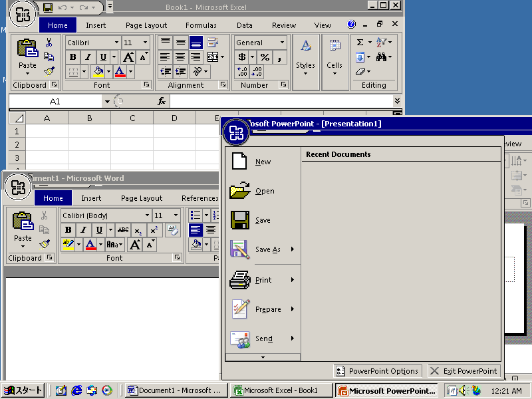This screenshot has height=399, width=532.
Task: Apply yellow Text Highlight Color in Word
Action: (x=68, y=245)
